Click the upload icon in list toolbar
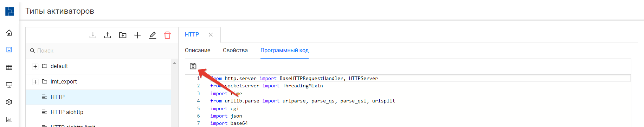 point(108,35)
